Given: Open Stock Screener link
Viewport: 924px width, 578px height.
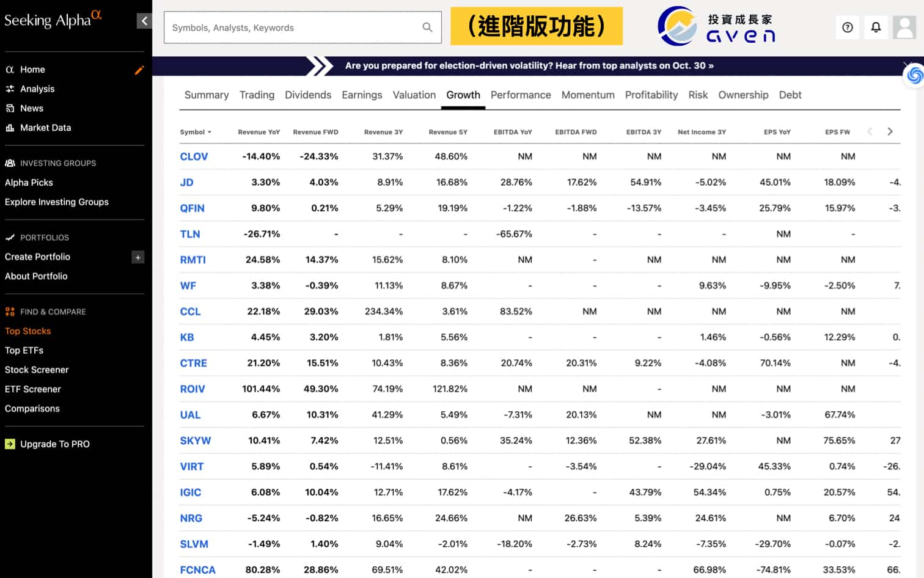Looking at the screenshot, I should click(x=37, y=370).
